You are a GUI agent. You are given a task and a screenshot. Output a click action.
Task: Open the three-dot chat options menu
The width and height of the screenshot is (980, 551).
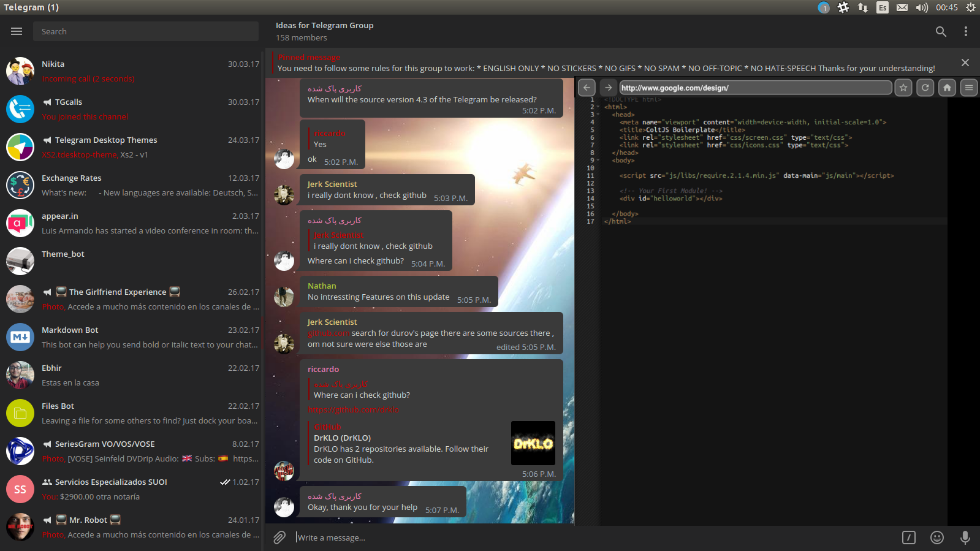pos(966,31)
